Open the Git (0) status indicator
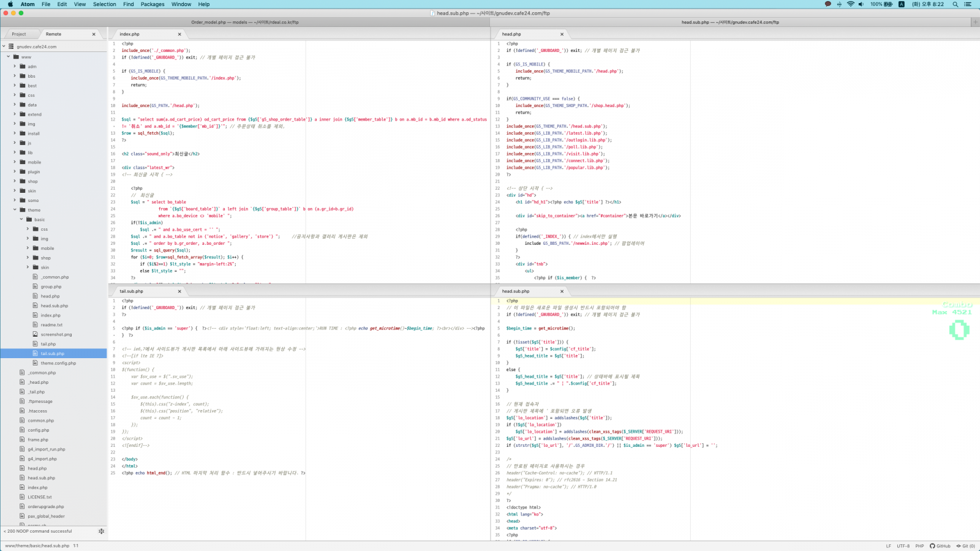Image resolution: width=980 pixels, height=551 pixels. click(x=966, y=546)
